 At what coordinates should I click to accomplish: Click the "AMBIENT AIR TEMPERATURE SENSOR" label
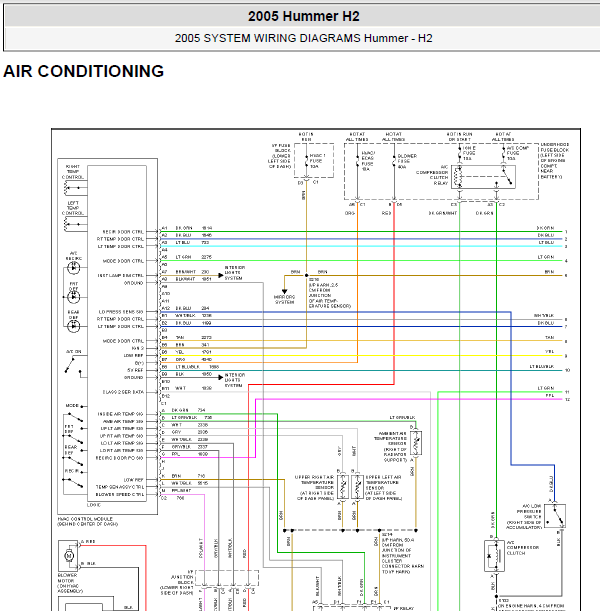[x=390, y=438]
